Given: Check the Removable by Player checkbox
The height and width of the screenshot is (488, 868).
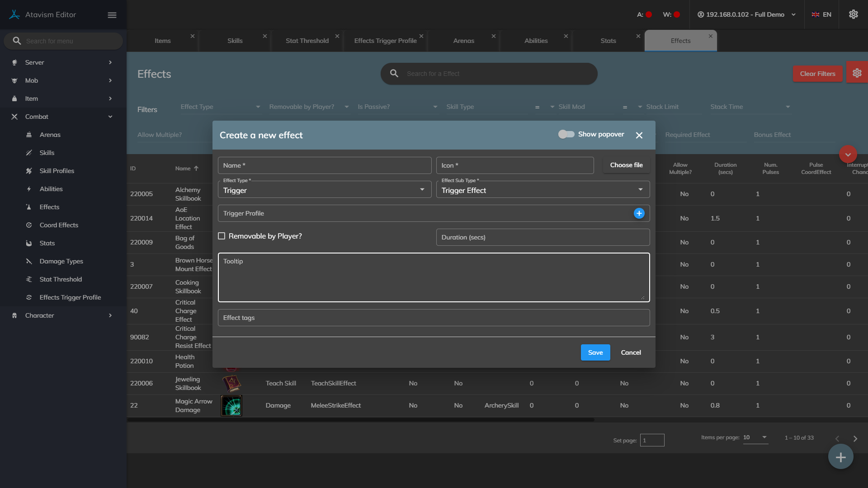Looking at the screenshot, I should click(x=222, y=236).
